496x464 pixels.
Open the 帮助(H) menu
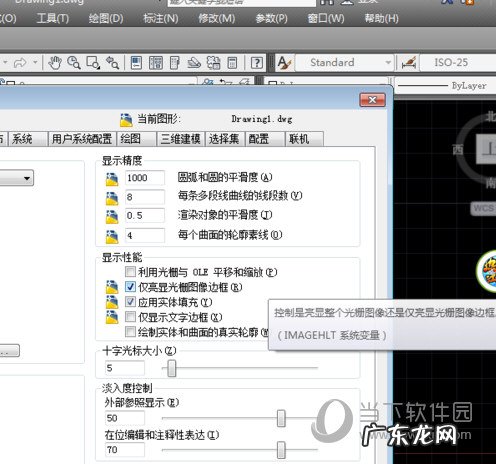(382, 18)
